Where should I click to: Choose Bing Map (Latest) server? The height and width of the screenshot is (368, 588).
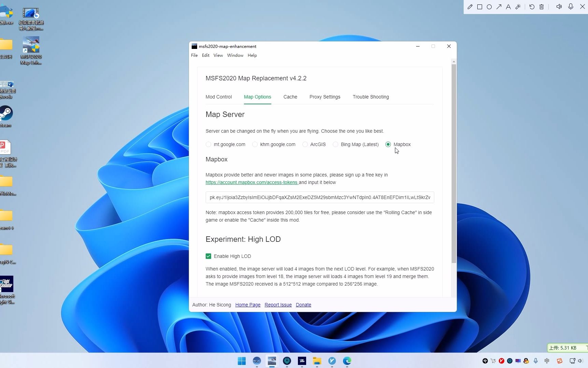coord(336,144)
